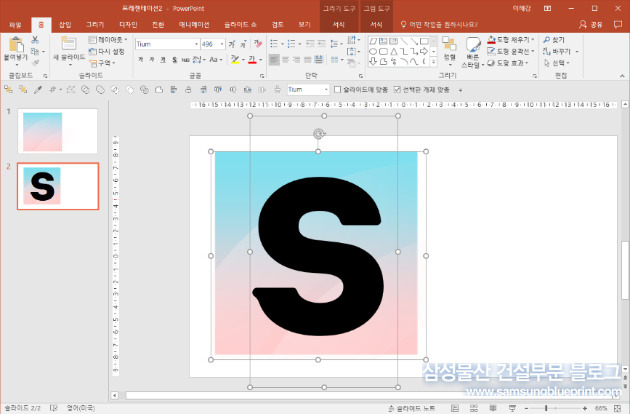
Task: Open Select (선택) dropdown in editing group
Action: (557, 63)
